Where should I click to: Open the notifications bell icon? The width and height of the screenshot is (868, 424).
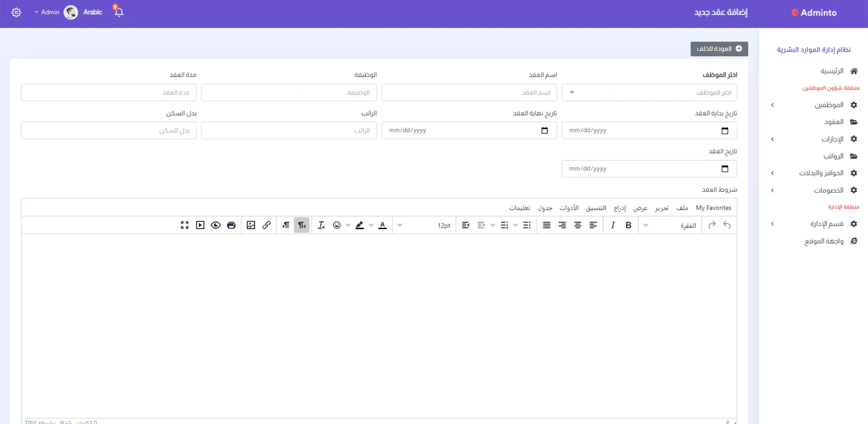(119, 12)
